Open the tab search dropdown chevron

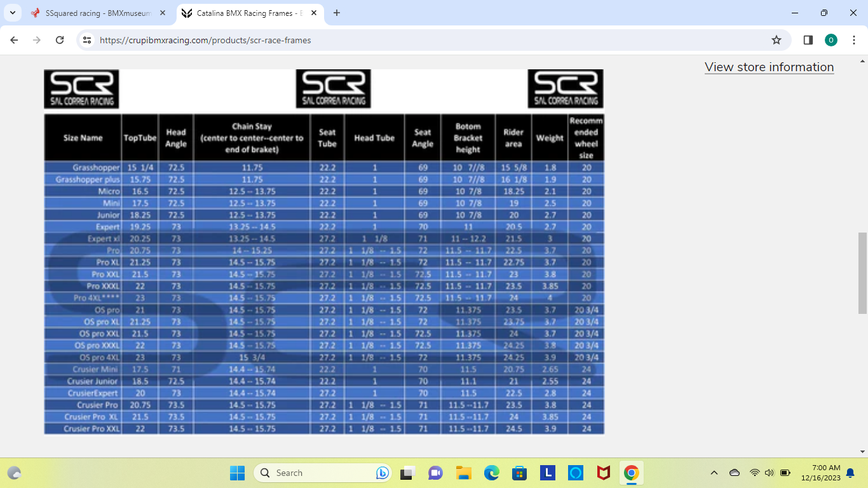click(x=13, y=13)
